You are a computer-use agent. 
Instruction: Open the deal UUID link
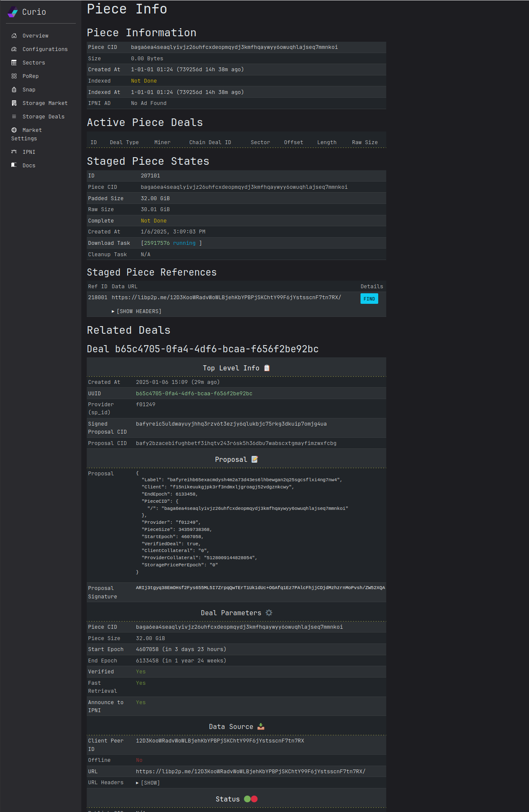[x=194, y=394]
